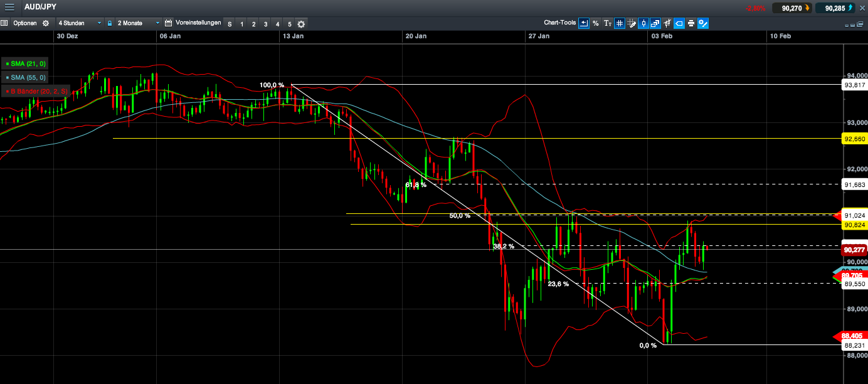Select preset S
The height and width of the screenshot is (384, 868).
click(x=230, y=24)
